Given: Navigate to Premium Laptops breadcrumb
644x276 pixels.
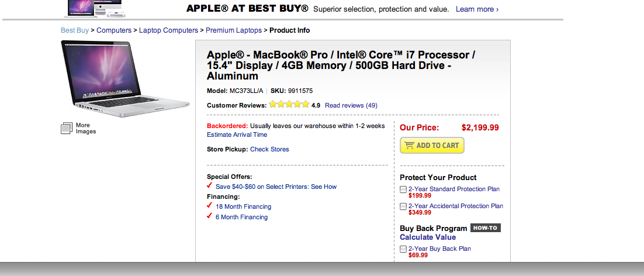Looking at the screenshot, I should [234, 30].
